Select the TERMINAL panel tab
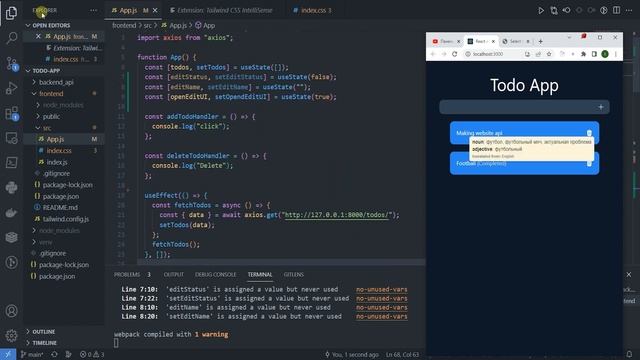The image size is (640, 360). 260,274
